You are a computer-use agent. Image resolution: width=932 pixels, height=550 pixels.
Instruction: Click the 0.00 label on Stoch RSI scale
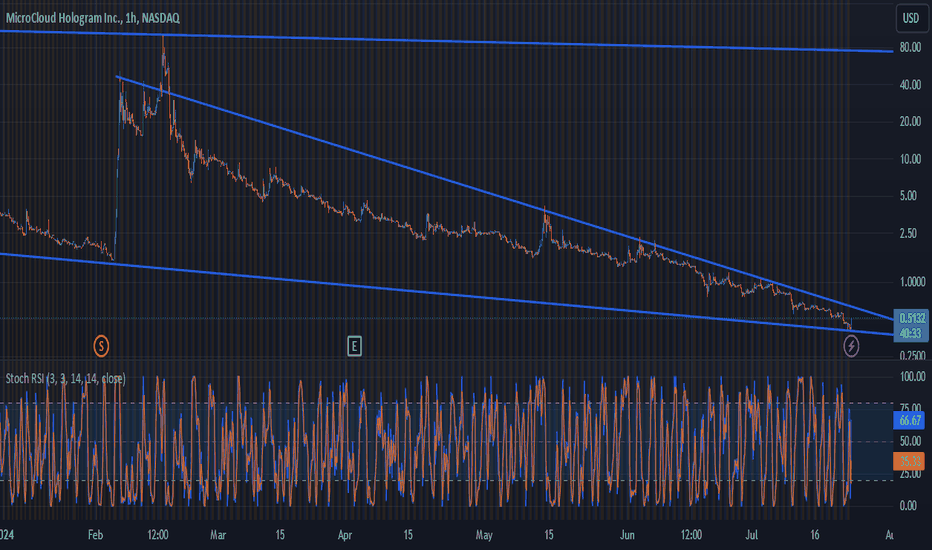point(908,506)
